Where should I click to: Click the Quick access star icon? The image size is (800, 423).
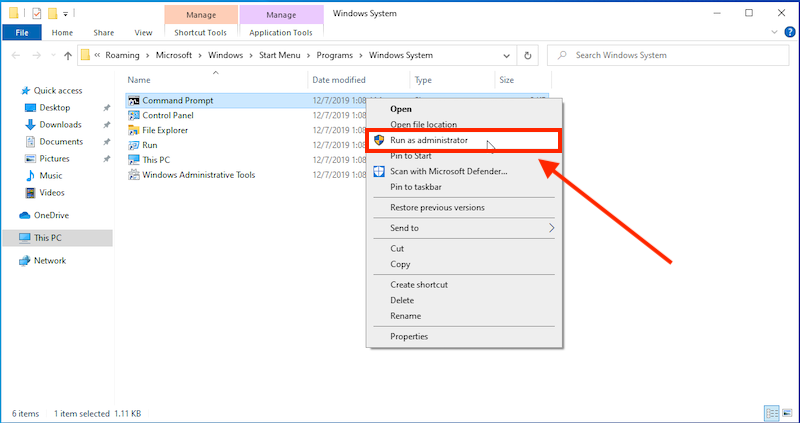pyautogui.click(x=26, y=91)
